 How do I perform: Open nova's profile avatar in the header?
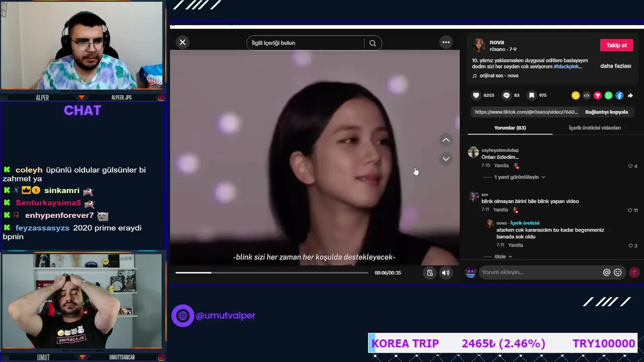click(479, 45)
